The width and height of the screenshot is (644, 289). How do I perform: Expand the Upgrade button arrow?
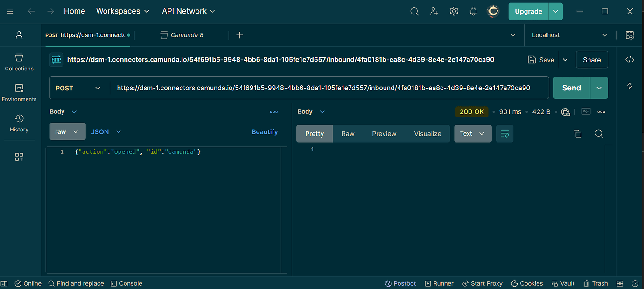[555, 11]
